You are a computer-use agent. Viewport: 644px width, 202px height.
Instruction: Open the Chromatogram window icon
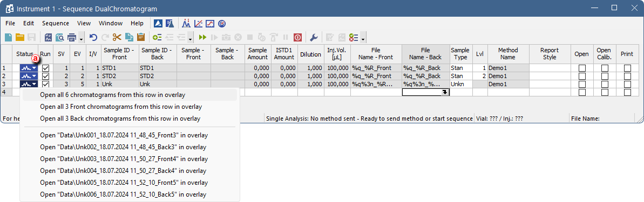click(x=186, y=23)
